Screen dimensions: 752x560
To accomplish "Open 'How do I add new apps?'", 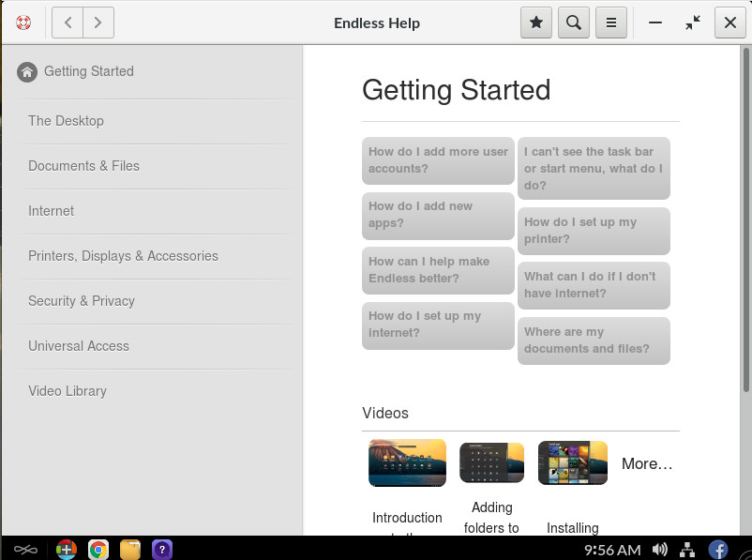I will (438, 215).
